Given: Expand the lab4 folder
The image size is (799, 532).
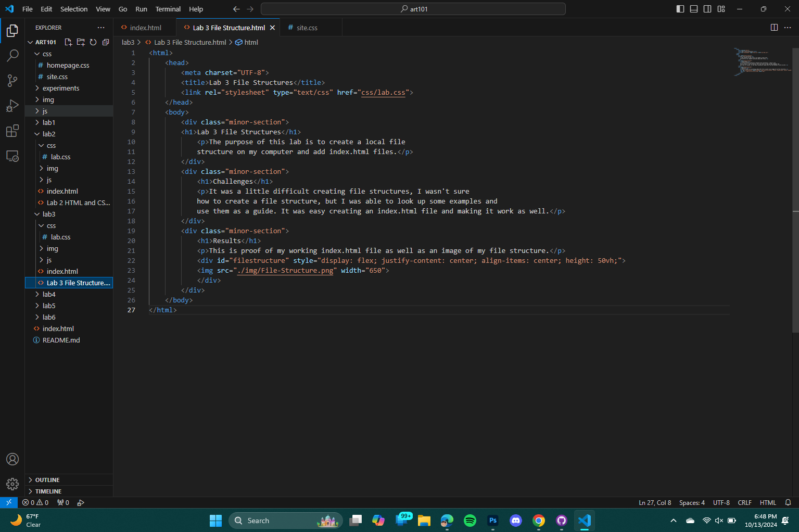Looking at the screenshot, I should coord(49,294).
